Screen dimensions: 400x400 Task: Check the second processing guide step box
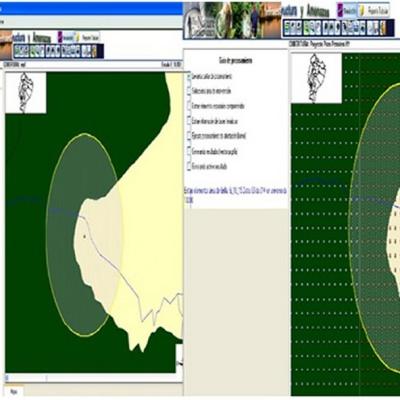pyautogui.click(x=189, y=91)
